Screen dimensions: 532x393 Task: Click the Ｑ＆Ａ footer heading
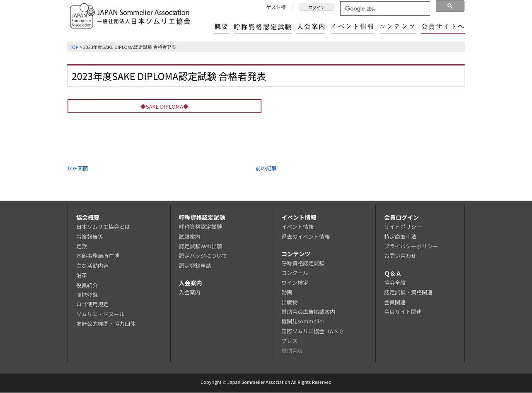coord(392,274)
